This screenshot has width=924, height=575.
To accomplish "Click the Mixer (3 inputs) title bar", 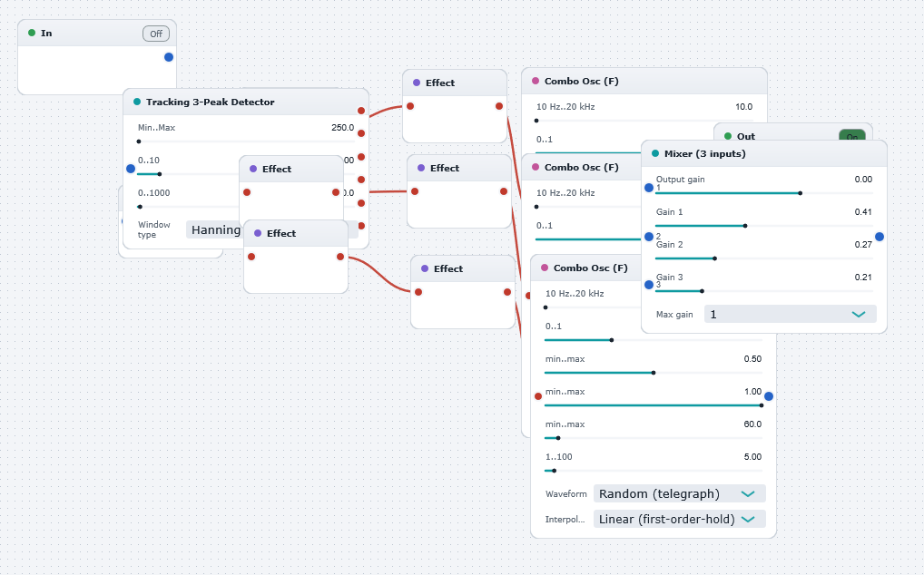I will click(x=764, y=153).
